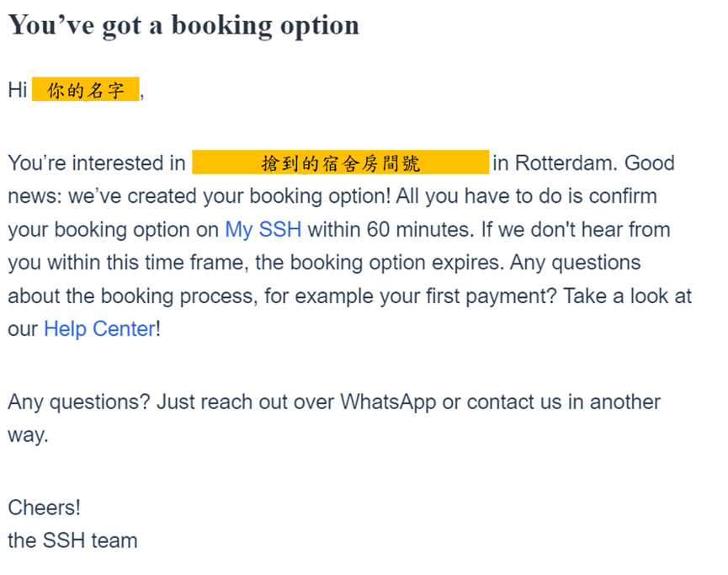The width and height of the screenshot is (728, 575).
Task: Click the word 'WhatsApp'
Action: [x=388, y=402]
